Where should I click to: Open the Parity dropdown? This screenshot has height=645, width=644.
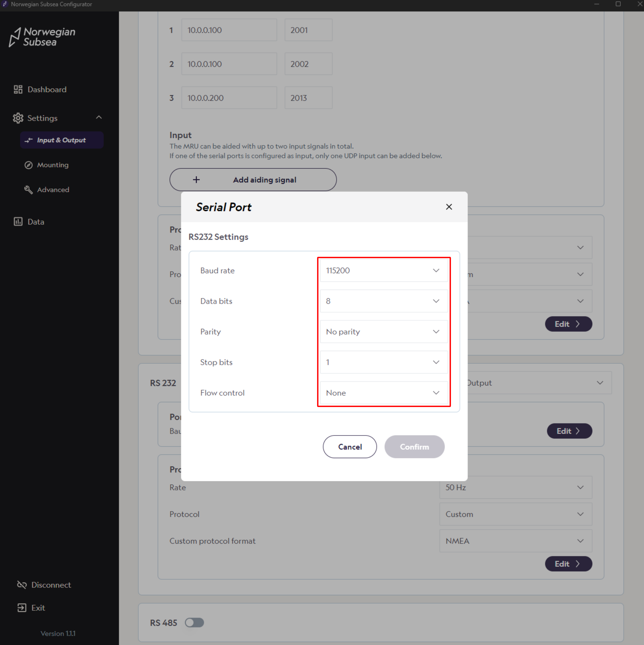[384, 331]
